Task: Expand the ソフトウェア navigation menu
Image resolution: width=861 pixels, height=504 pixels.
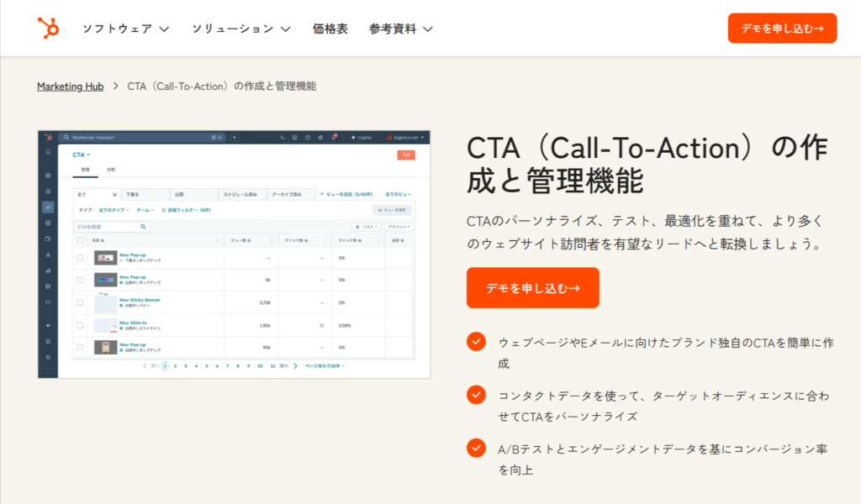Action: click(x=126, y=29)
